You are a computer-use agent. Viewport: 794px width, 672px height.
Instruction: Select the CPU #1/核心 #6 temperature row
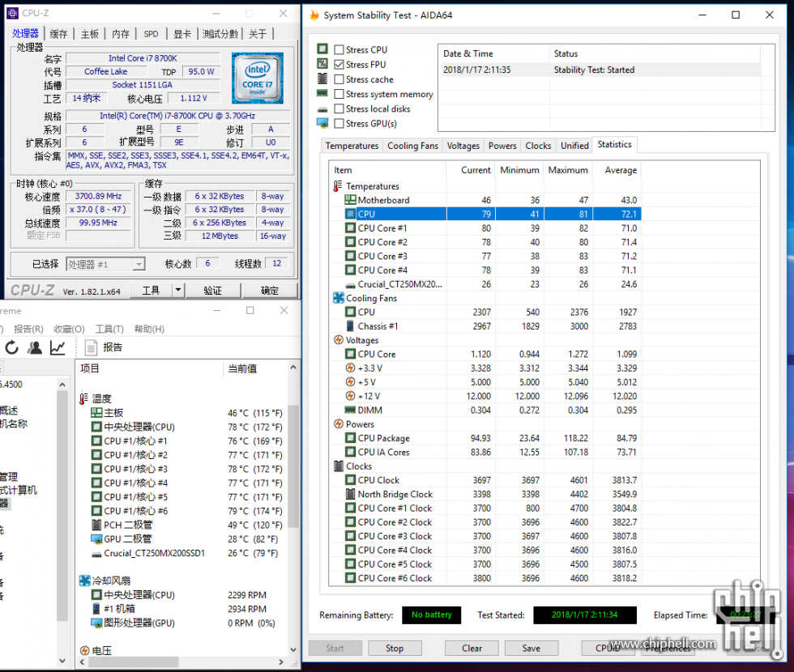coord(183,511)
